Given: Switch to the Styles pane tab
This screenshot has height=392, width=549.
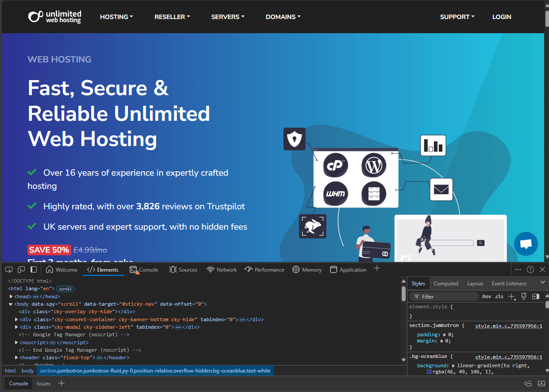Looking at the screenshot, I should 418,284.
